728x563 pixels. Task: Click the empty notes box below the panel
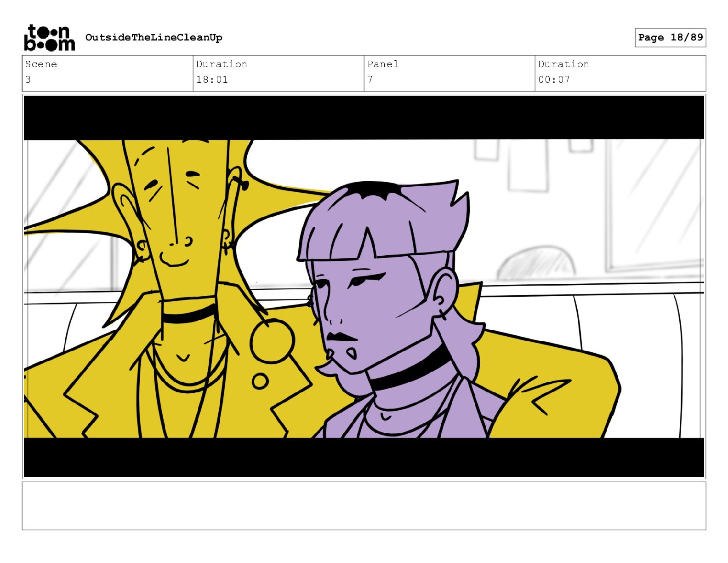click(364, 506)
